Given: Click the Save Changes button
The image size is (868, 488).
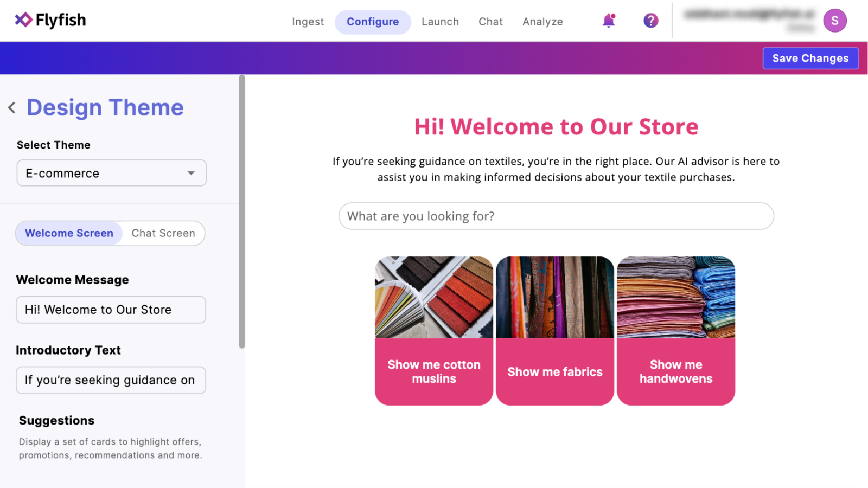Looking at the screenshot, I should pyautogui.click(x=810, y=58).
